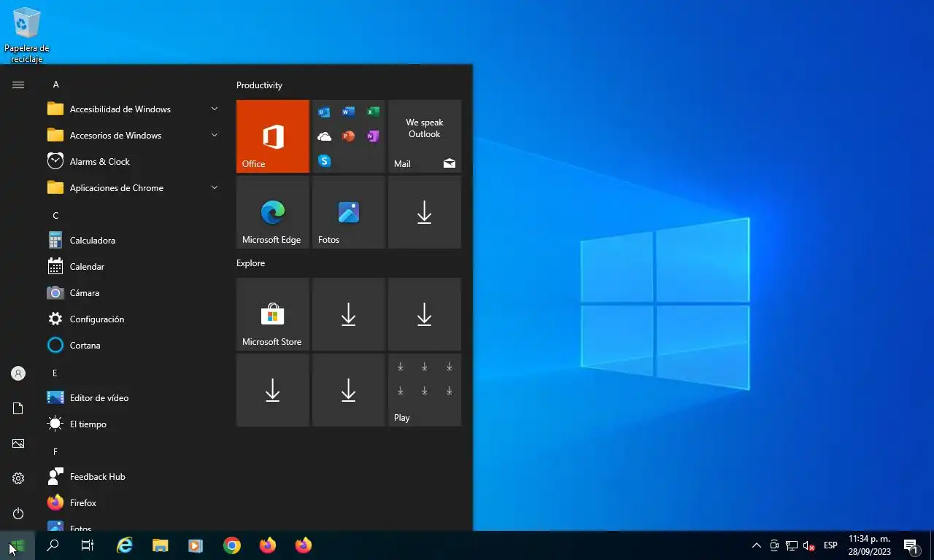Open Feedback Hub
The image size is (934, 560).
[133, 477]
